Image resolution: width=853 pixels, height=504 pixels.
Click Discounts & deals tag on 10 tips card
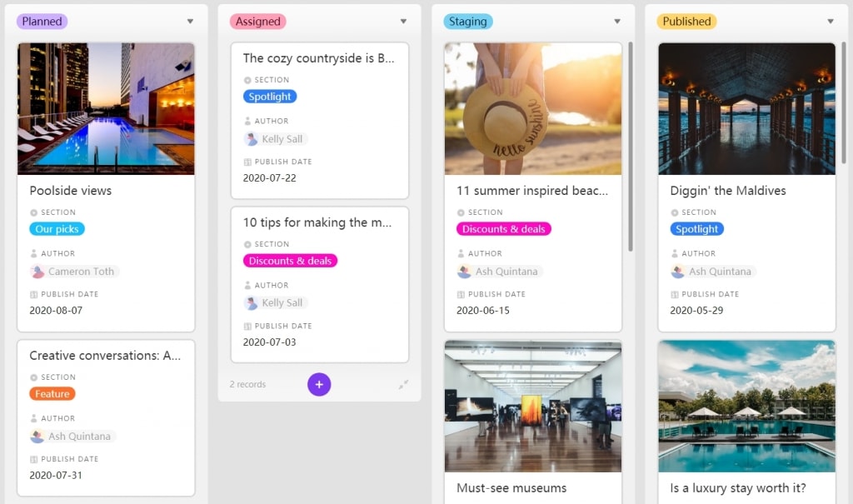290,261
